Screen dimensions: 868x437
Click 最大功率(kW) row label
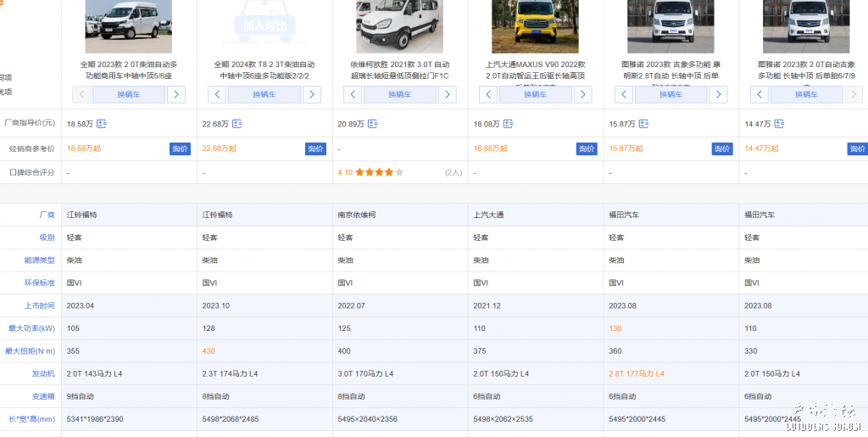click(x=32, y=328)
